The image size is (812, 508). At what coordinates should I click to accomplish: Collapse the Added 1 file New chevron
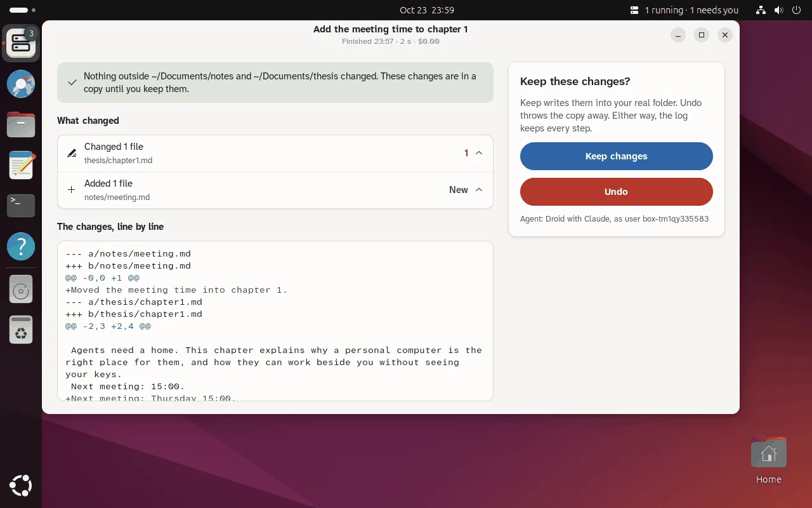tap(479, 190)
